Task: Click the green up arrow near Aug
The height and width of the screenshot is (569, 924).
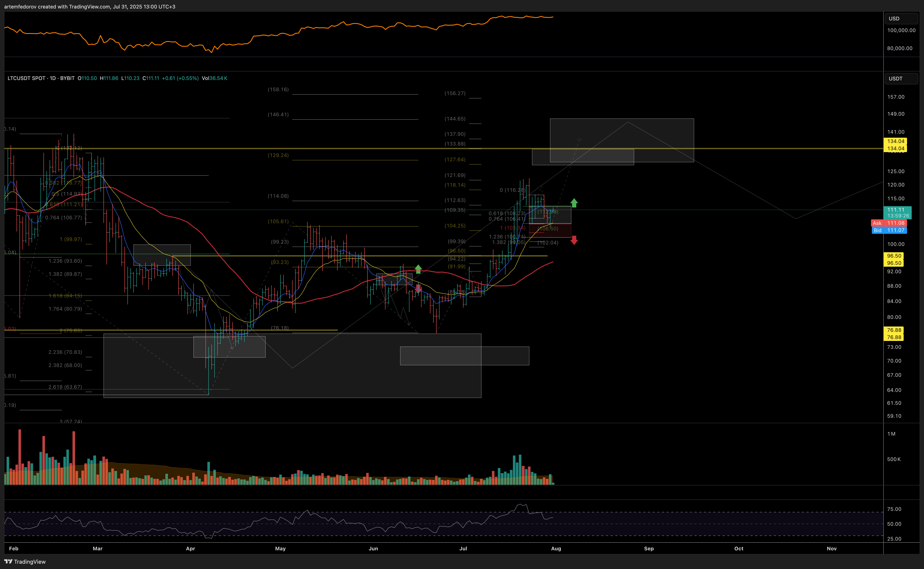Action: point(574,203)
